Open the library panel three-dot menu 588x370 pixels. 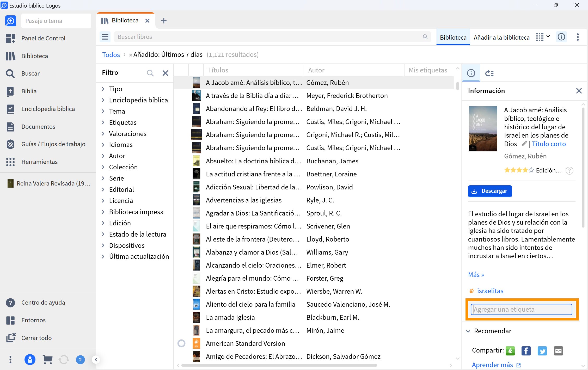pos(578,37)
